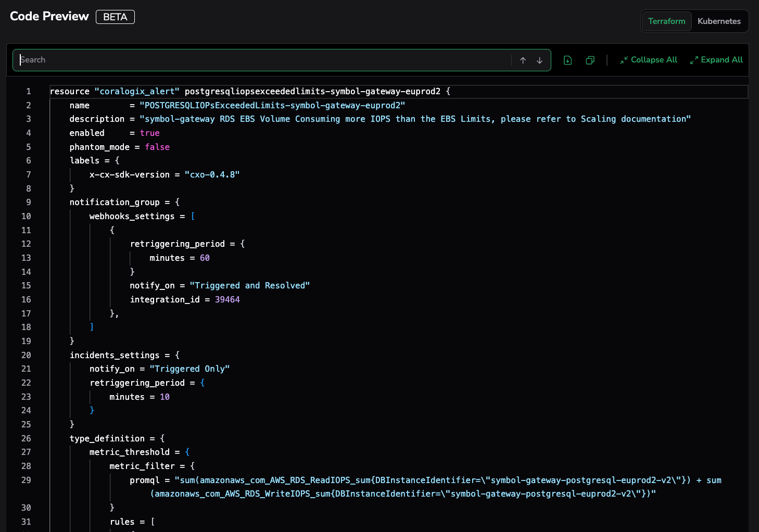This screenshot has height=532, width=759.
Task: Jump to next search match arrow
Action: (x=539, y=60)
